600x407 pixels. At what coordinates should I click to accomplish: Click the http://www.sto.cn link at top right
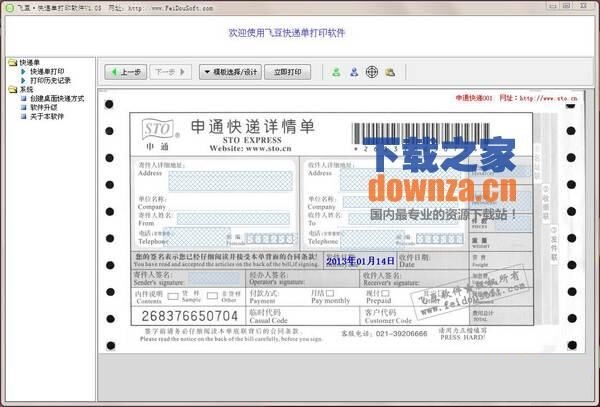tap(548, 98)
